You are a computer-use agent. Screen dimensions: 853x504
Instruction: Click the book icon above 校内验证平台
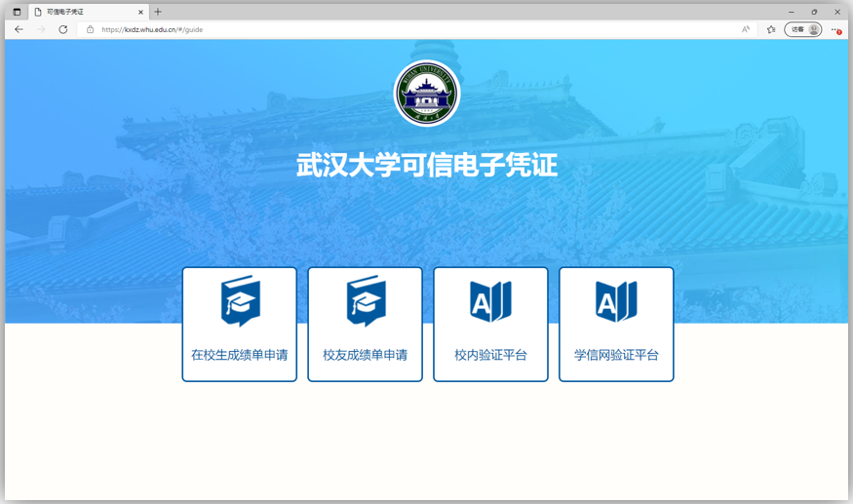click(x=490, y=301)
